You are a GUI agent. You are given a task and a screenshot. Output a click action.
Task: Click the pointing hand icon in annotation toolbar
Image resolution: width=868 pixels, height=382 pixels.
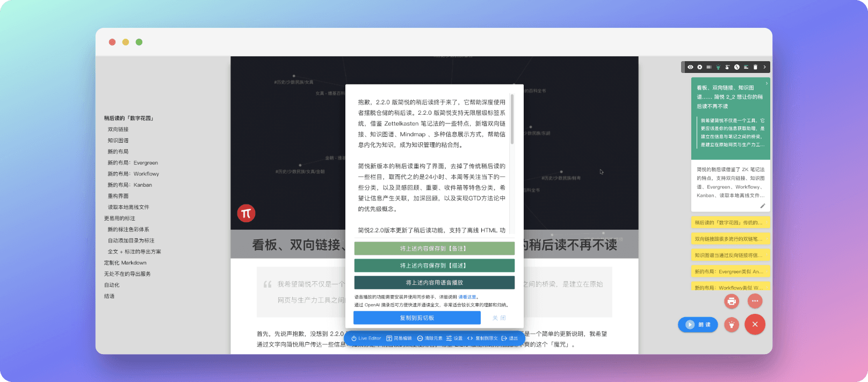(x=727, y=67)
